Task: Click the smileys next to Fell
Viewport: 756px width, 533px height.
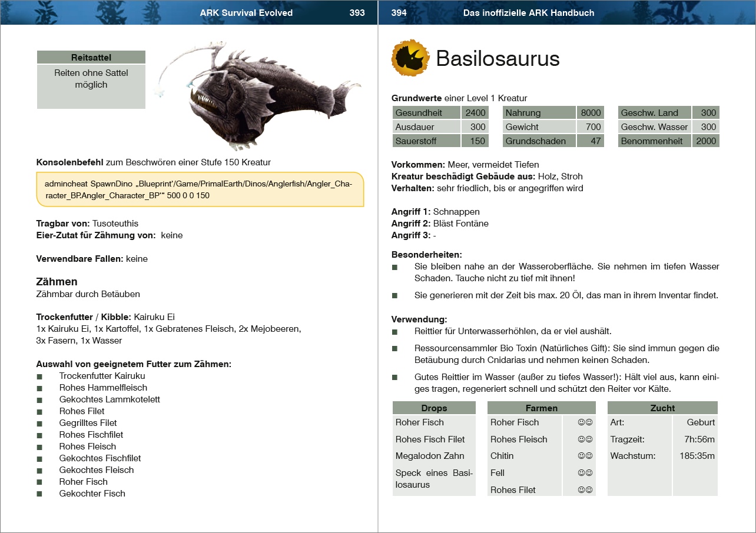Action: 585,473
